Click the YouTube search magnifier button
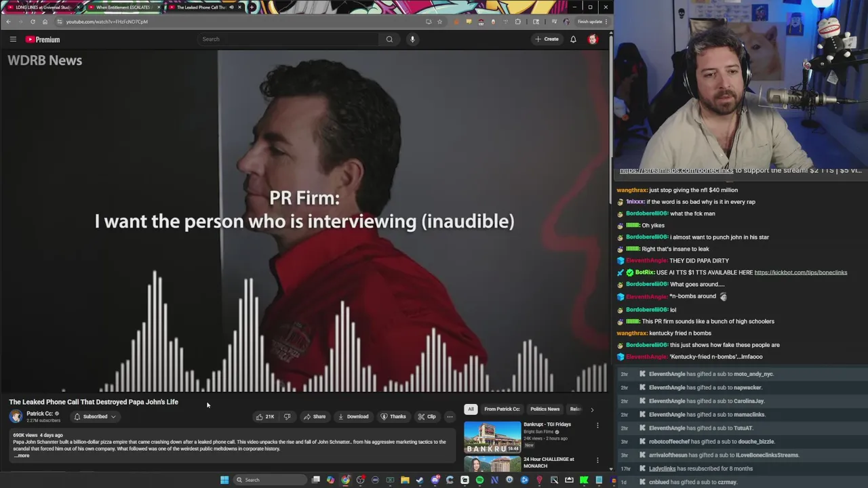Image resolution: width=868 pixels, height=488 pixels. 389,39
